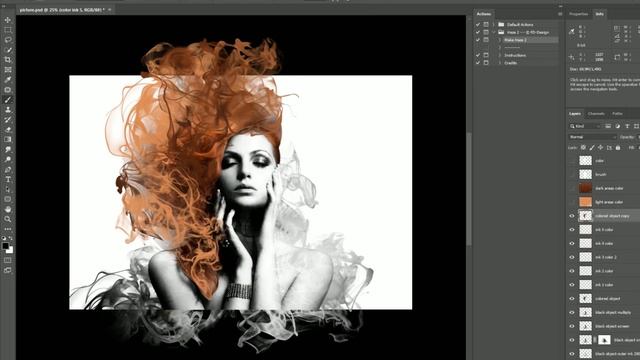Show the hidden brush layer
The height and width of the screenshot is (360, 640).
tap(572, 174)
